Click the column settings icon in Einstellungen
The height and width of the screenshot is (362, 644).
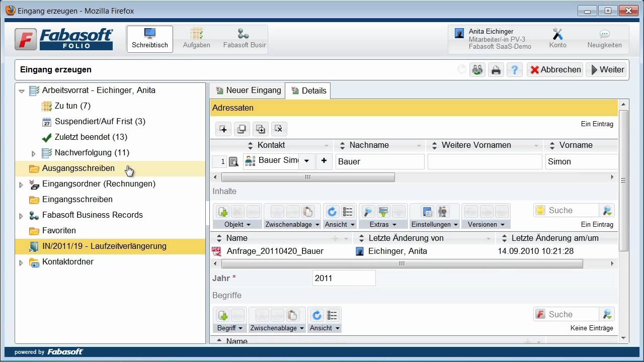pyautogui.click(x=427, y=212)
